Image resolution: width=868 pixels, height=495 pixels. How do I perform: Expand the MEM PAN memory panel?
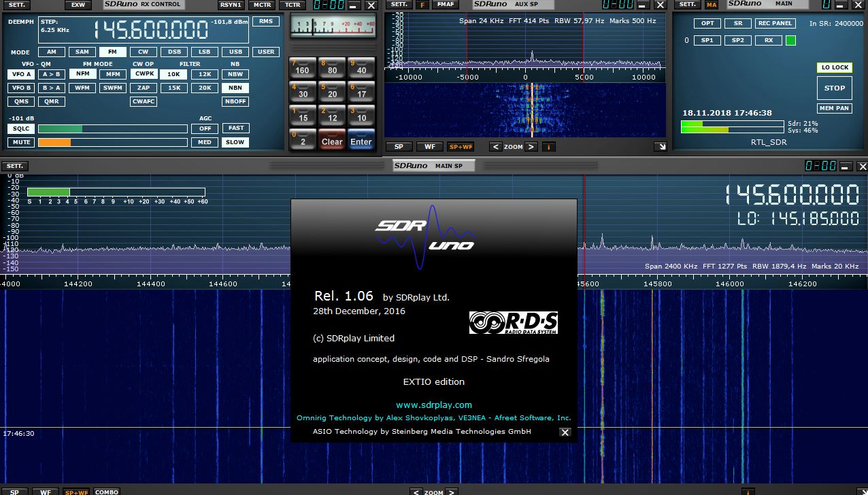835,108
